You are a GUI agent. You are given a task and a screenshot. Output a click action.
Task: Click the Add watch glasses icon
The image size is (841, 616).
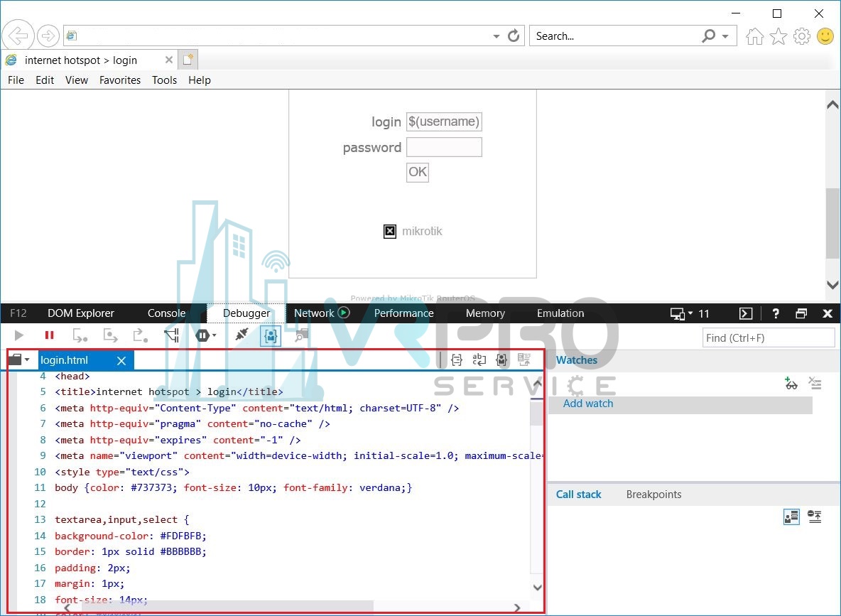(x=791, y=384)
